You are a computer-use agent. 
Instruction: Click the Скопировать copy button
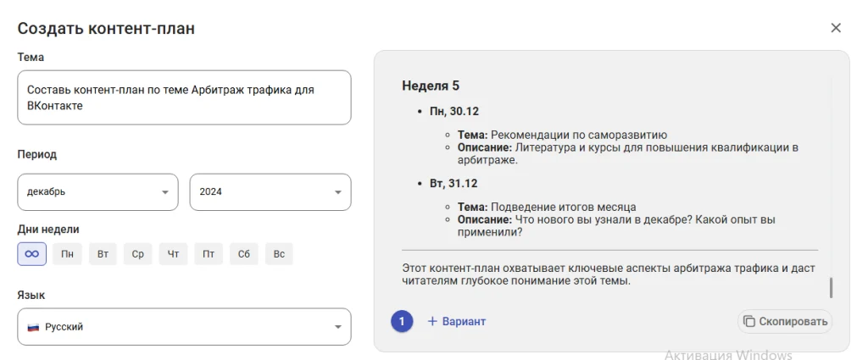tap(785, 321)
